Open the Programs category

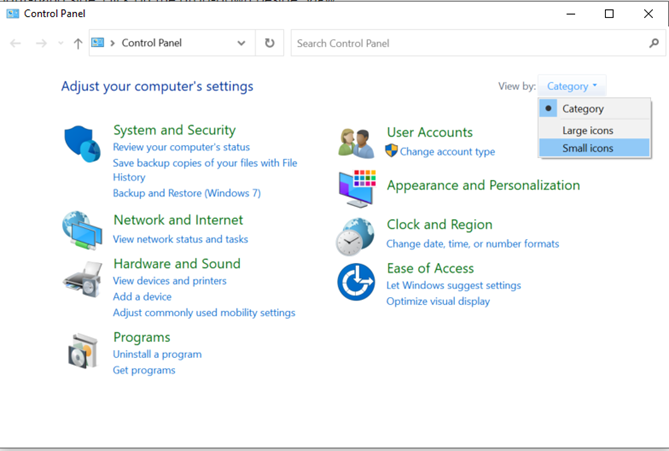click(142, 338)
